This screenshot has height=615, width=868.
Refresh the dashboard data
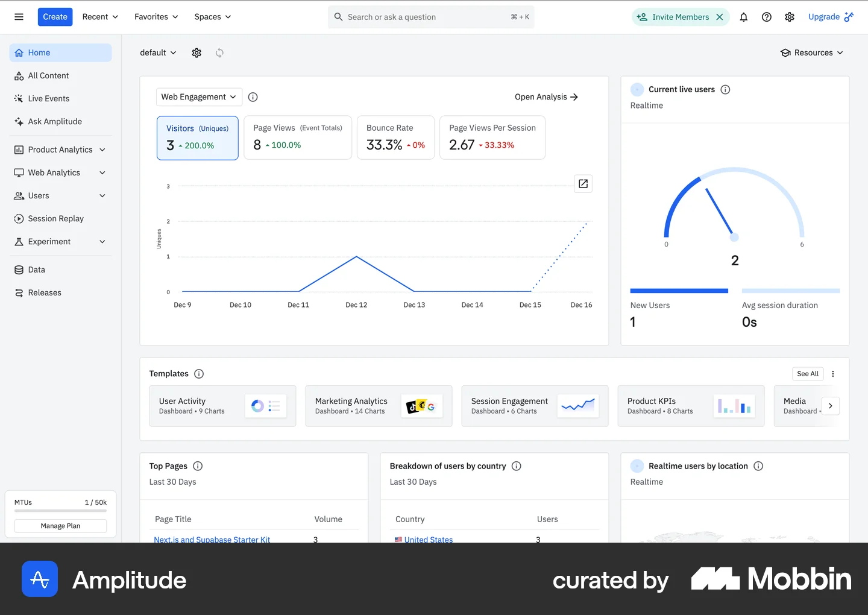(x=219, y=53)
